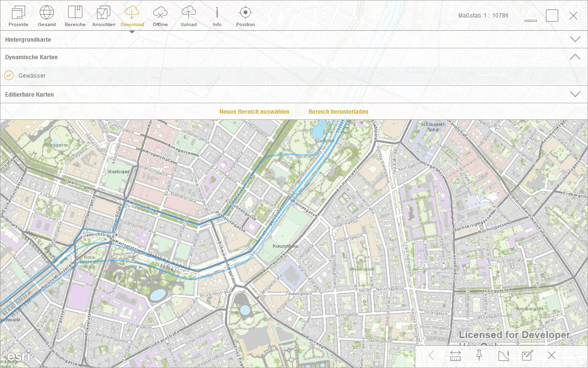Collapse the Dynamische Karten section
The image size is (588, 368).
click(575, 57)
